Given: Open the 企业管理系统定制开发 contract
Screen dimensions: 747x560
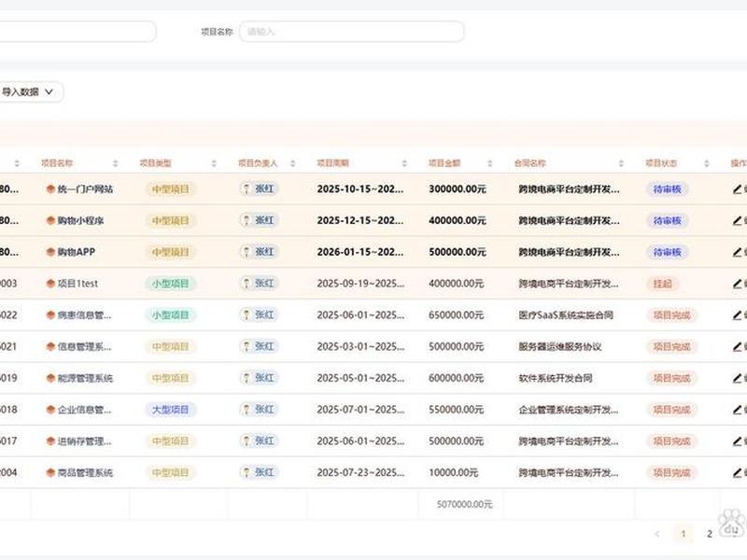Looking at the screenshot, I should [x=569, y=410].
